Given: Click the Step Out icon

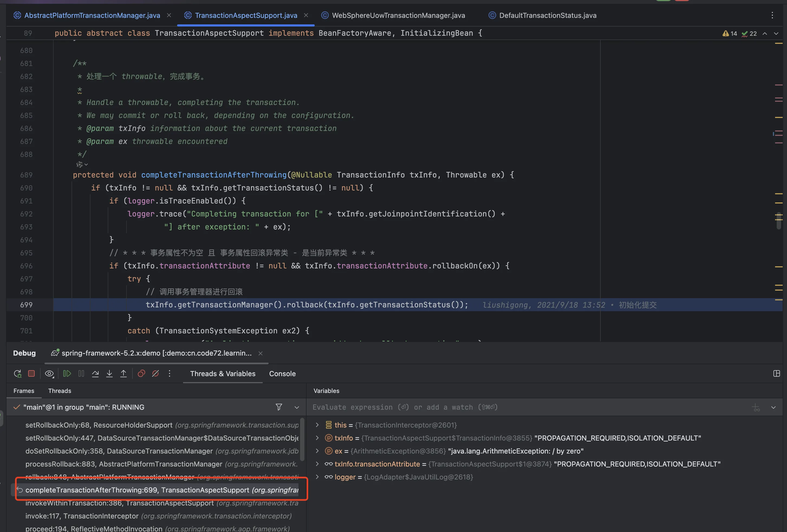Looking at the screenshot, I should click(x=123, y=374).
